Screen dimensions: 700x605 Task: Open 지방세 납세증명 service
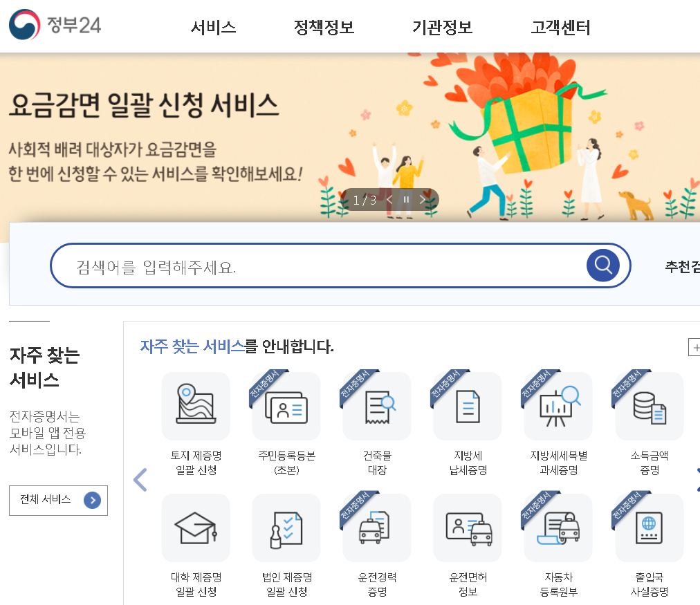467,406
